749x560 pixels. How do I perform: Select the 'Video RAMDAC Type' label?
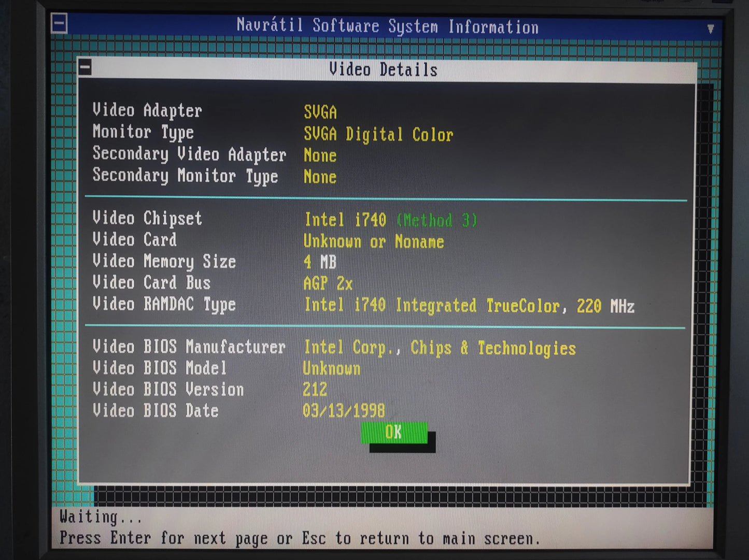[164, 305]
